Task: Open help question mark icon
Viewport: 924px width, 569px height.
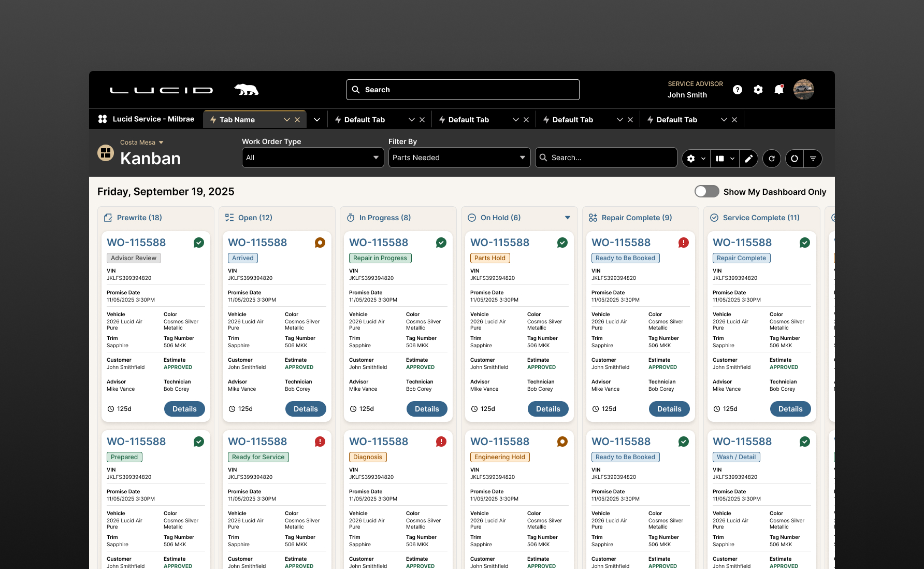Action: click(738, 90)
